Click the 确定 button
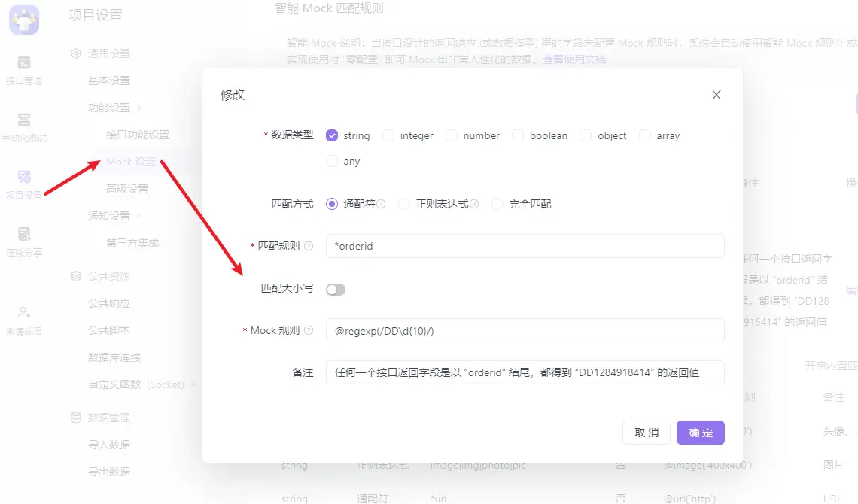Viewport: 858px width, 504px height. click(701, 433)
